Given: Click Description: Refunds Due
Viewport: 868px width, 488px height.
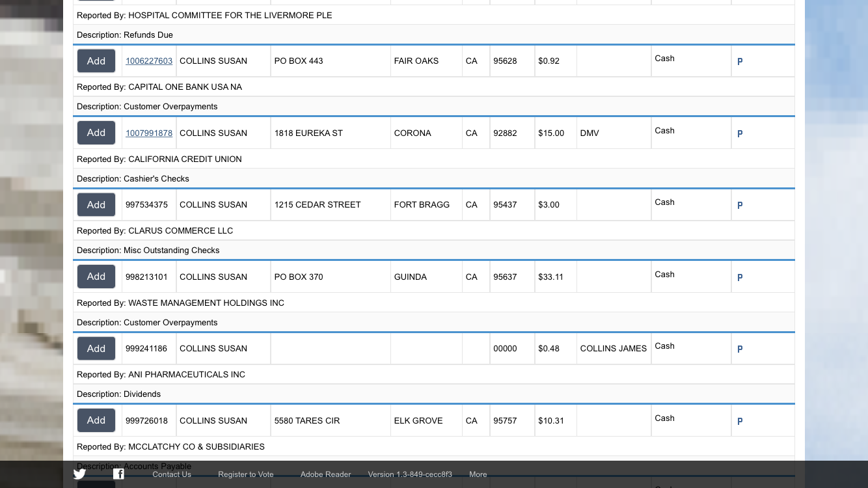Looking at the screenshot, I should point(125,35).
